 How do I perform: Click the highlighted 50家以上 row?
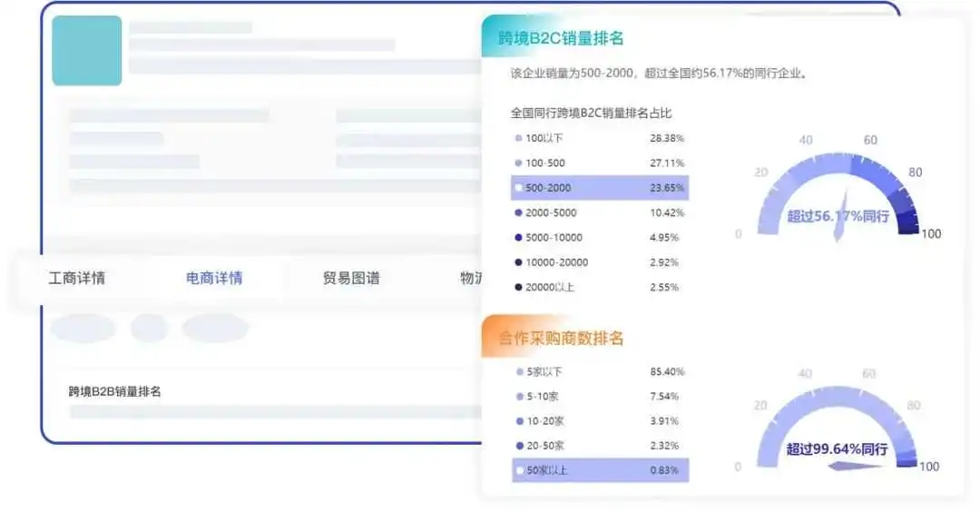click(600, 470)
